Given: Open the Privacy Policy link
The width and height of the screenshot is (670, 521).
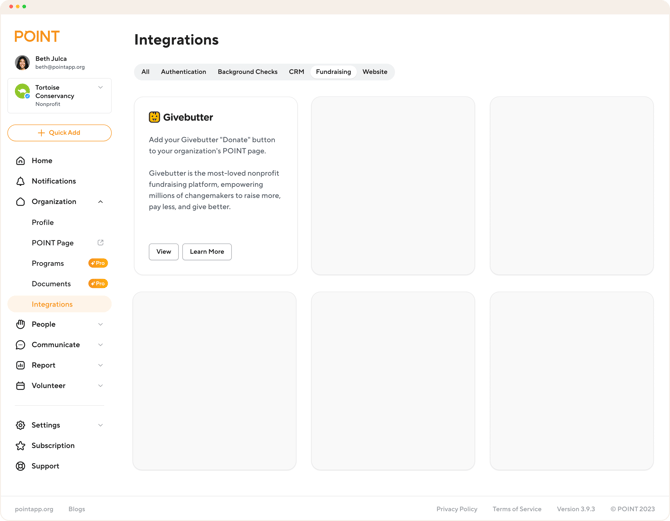Looking at the screenshot, I should (457, 509).
